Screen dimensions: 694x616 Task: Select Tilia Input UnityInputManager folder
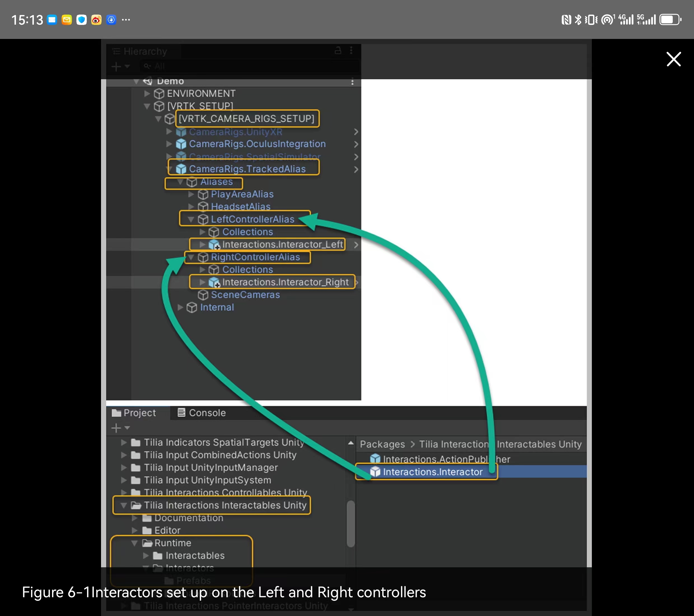(210, 468)
